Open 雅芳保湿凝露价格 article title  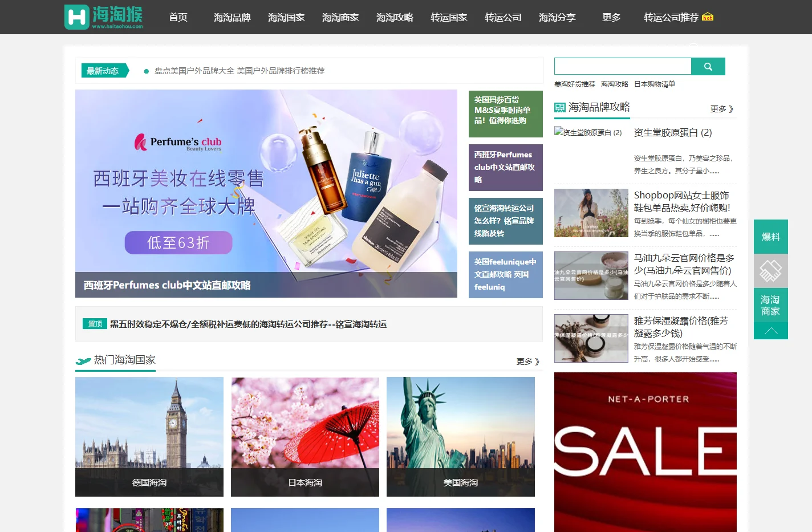[x=681, y=327]
